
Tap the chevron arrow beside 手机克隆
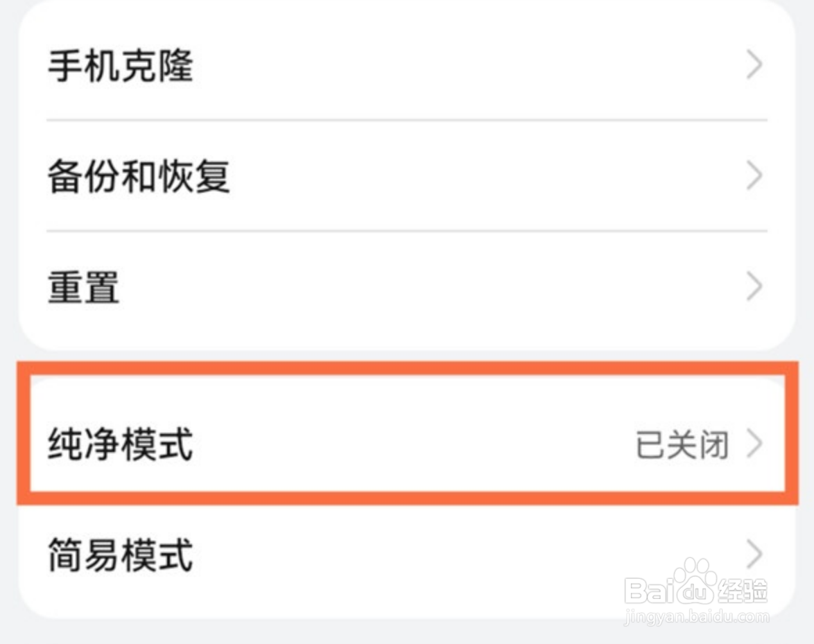[754, 67]
